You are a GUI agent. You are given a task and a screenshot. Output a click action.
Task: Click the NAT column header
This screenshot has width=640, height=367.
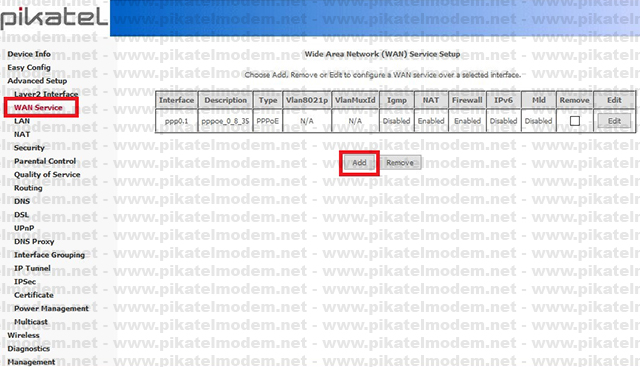click(x=431, y=100)
